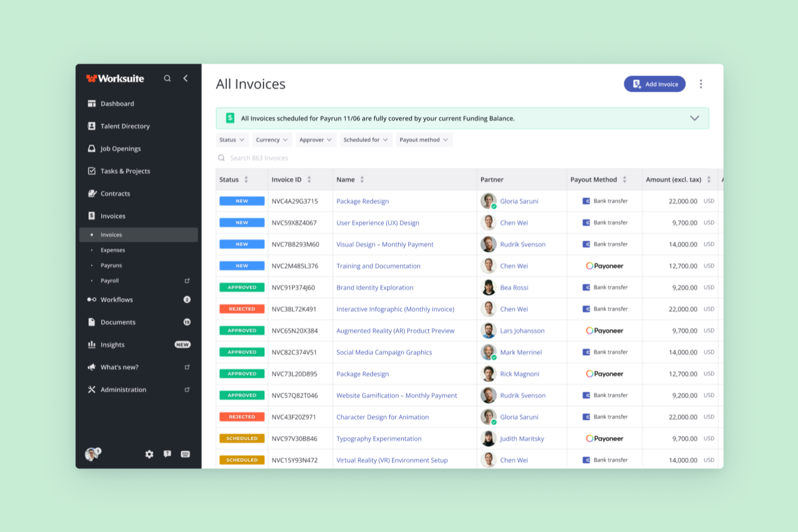The height and width of the screenshot is (532, 798).
Task: Open the Currency filter dropdown
Action: click(x=272, y=140)
